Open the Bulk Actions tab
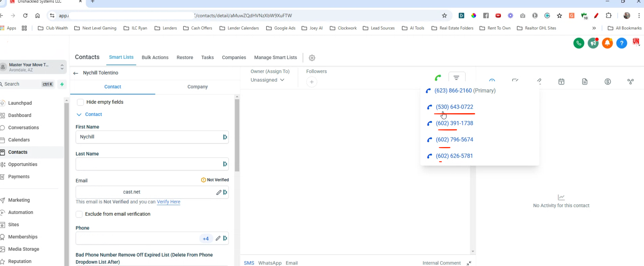The image size is (644, 266). coord(155,58)
